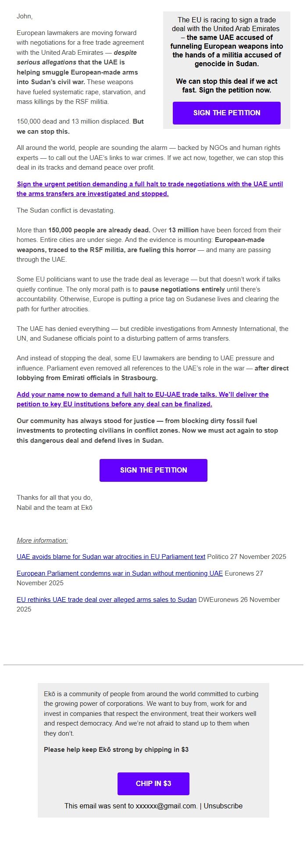Image resolution: width=307 pixels, height=868 pixels.
Task: Click the top "SIGN THE PETITION" button
Action: (226, 113)
